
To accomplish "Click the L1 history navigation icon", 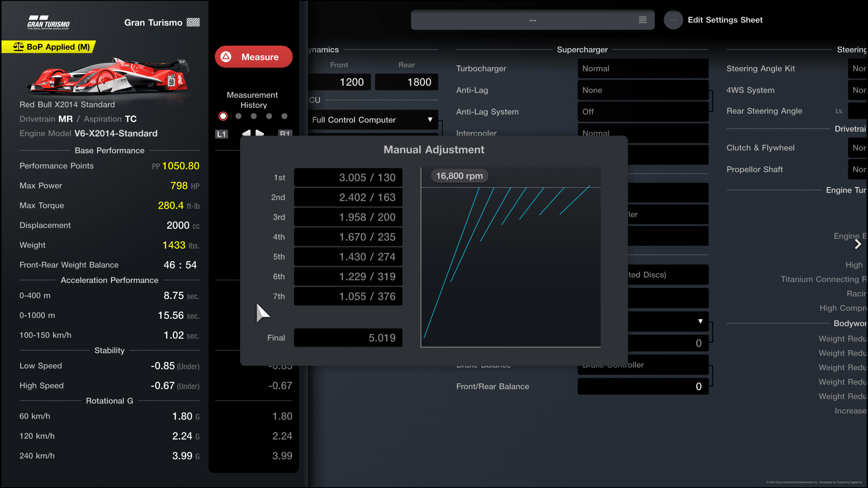I will [x=221, y=134].
